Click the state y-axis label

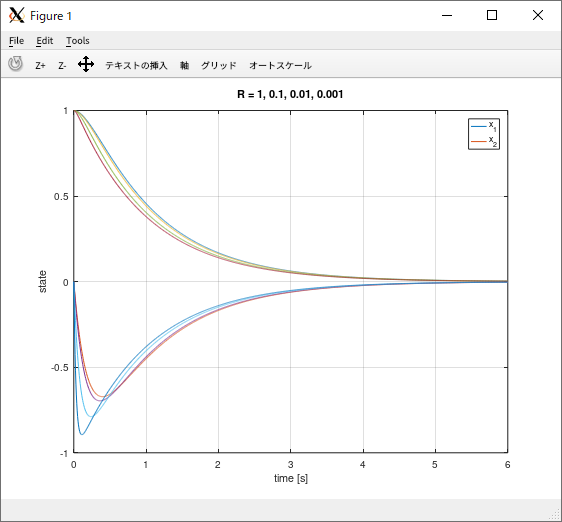42,281
